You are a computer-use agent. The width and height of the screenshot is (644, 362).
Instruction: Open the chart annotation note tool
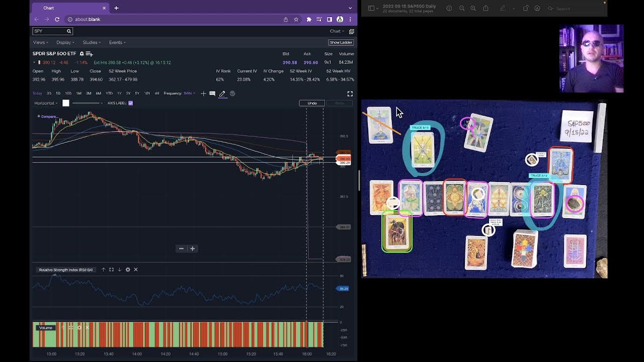click(x=212, y=94)
